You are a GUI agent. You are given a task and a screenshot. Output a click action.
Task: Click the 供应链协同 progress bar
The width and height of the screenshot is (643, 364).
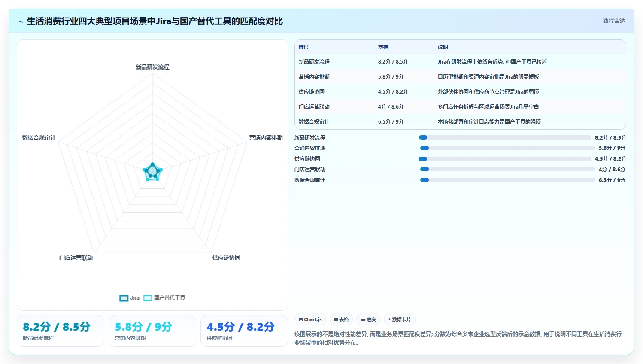(505, 159)
